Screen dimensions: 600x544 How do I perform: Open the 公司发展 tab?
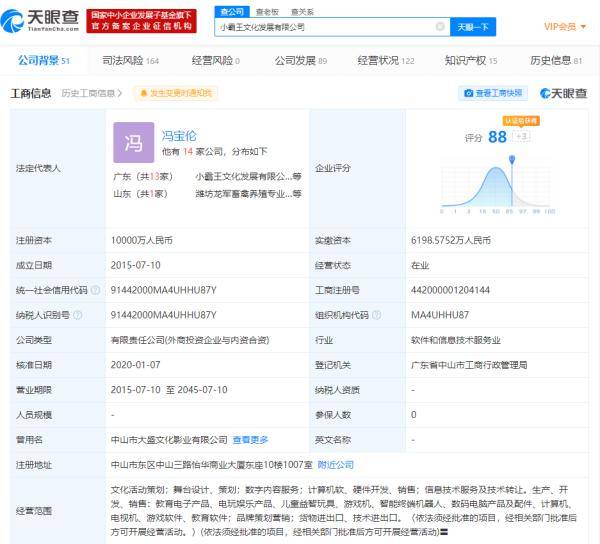tap(301, 60)
